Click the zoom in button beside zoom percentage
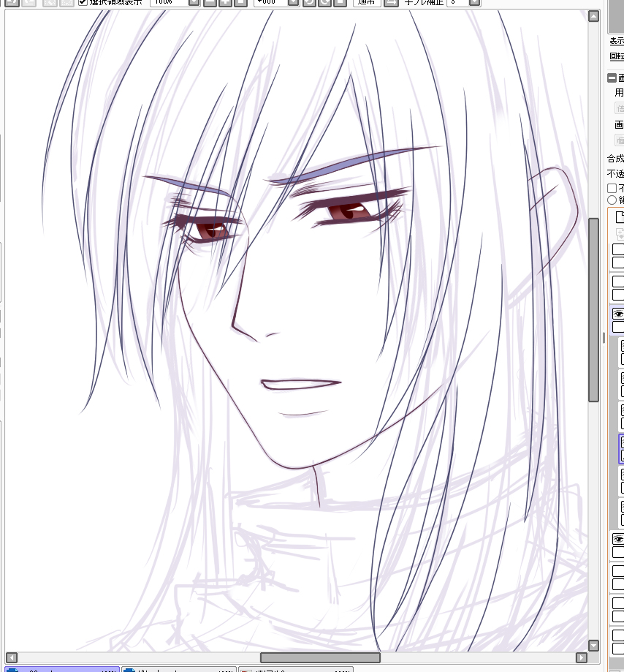This screenshot has width=624, height=672. [225, 2]
